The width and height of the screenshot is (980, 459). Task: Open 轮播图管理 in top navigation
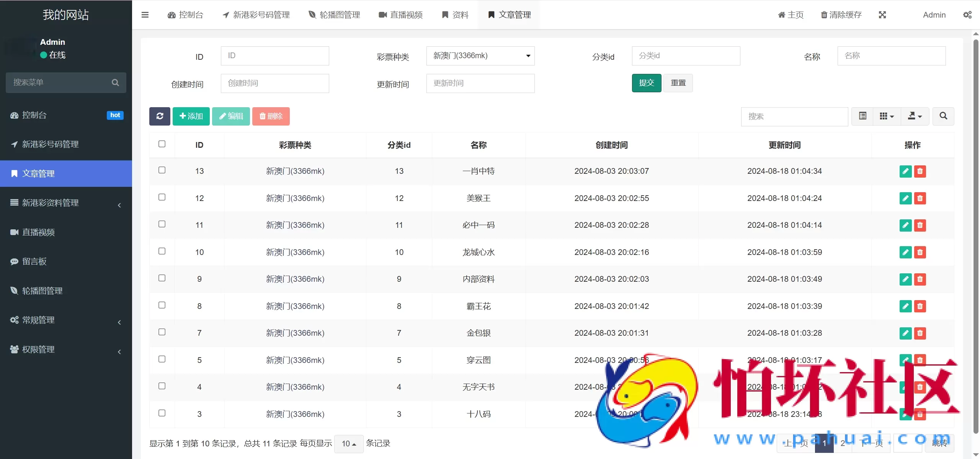[x=333, y=15]
